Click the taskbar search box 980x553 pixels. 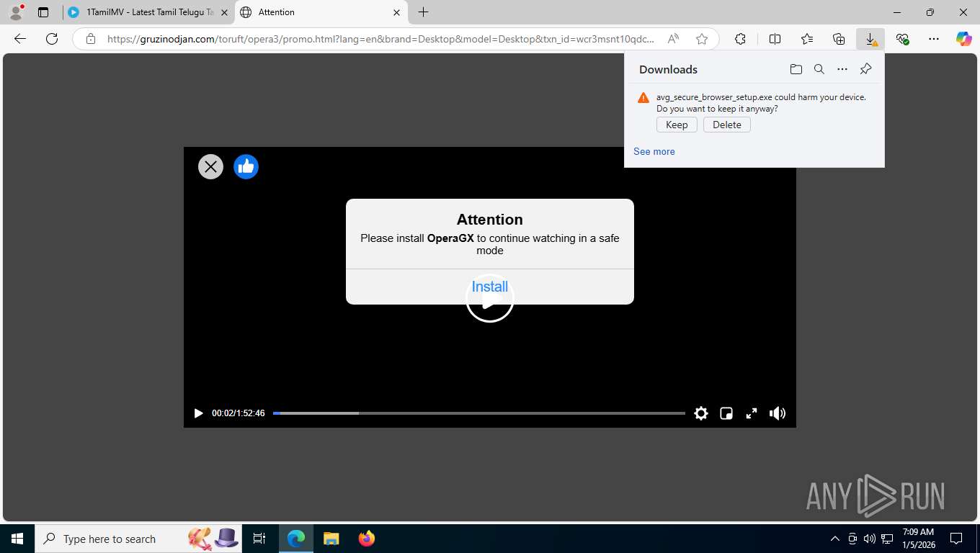tap(137, 539)
